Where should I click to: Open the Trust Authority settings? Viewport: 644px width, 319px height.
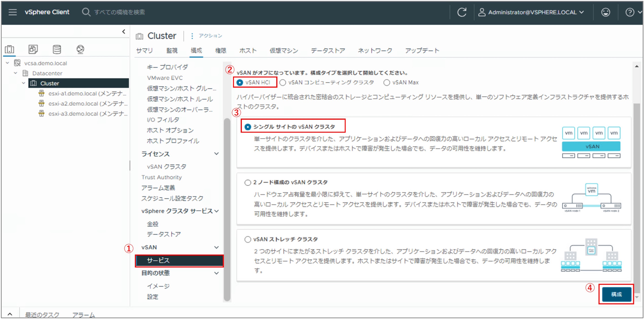(162, 177)
